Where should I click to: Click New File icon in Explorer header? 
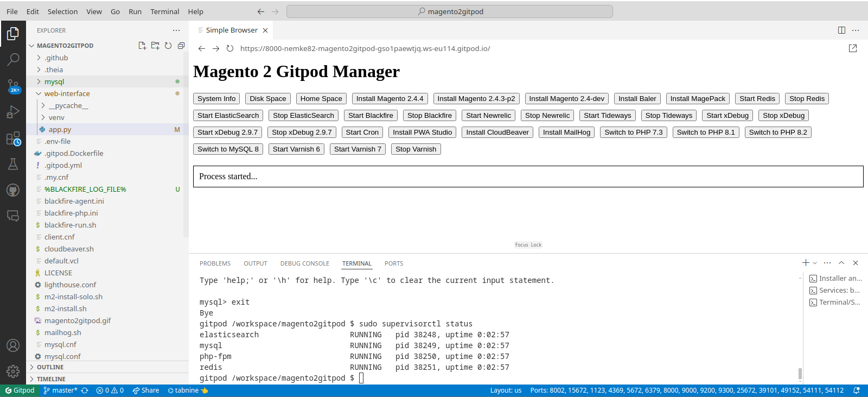point(142,46)
